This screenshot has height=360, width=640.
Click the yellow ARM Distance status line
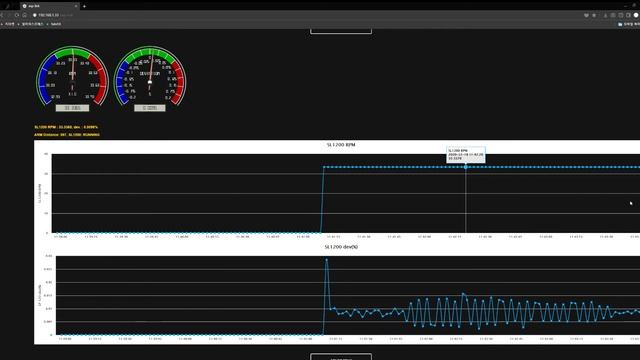67,134
